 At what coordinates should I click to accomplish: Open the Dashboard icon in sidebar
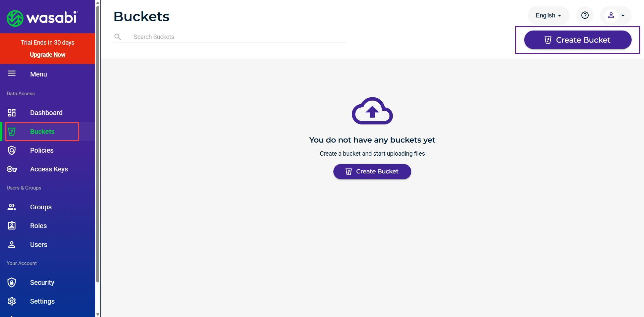click(x=12, y=113)
